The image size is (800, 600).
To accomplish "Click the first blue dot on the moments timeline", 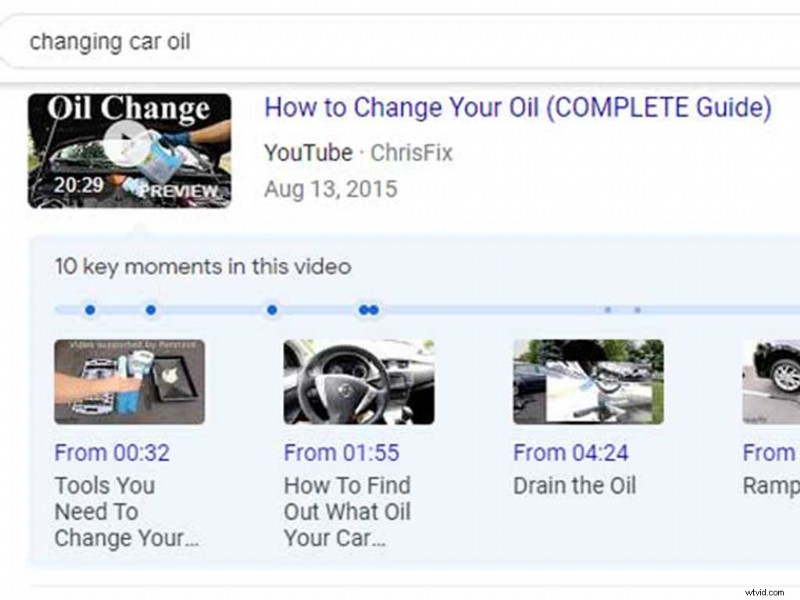I will pos(90,310).
